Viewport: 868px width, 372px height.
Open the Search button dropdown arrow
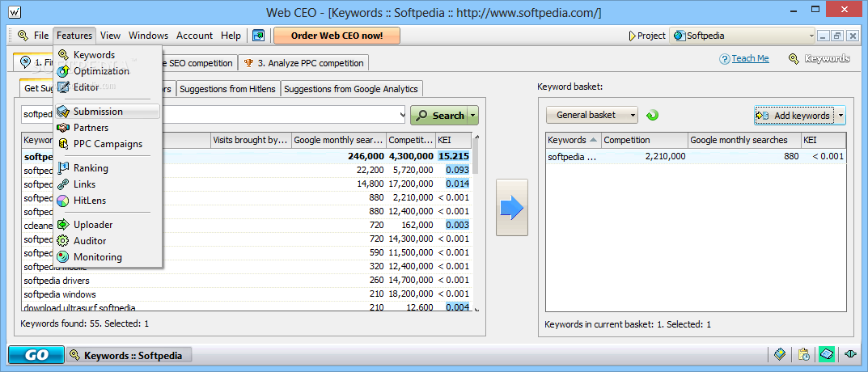click(473, 115)
